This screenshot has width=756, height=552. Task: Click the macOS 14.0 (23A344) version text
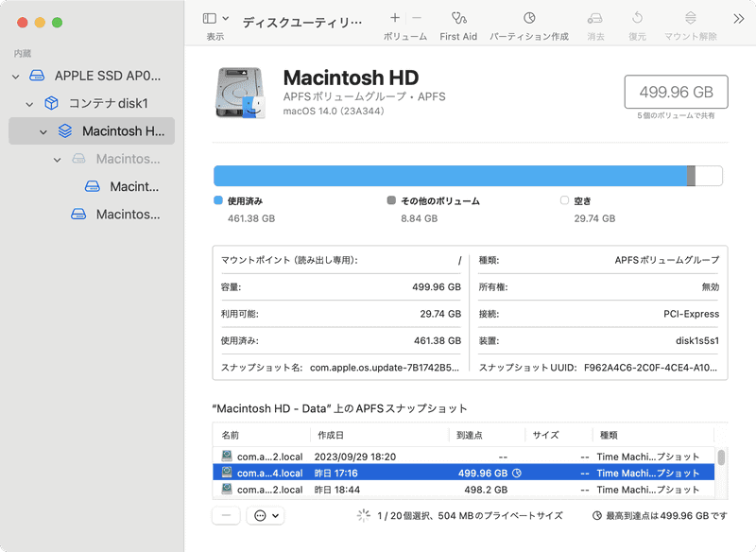tap(334, 111)
